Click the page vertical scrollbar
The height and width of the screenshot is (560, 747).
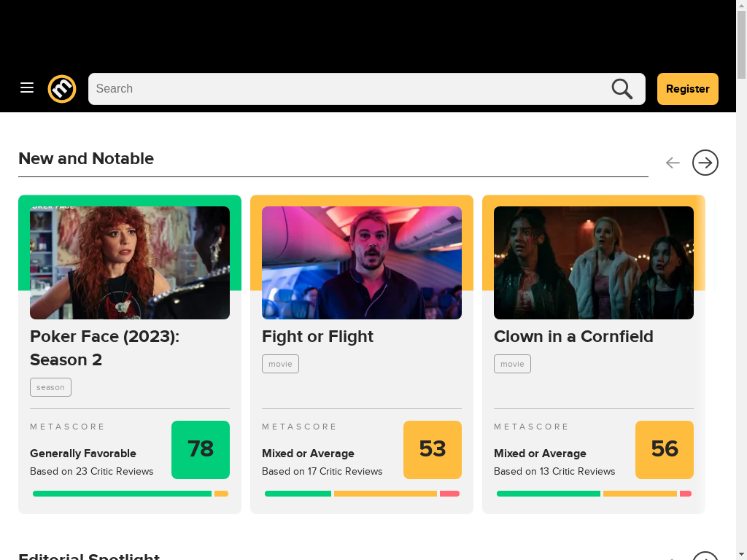click(741, 280)
